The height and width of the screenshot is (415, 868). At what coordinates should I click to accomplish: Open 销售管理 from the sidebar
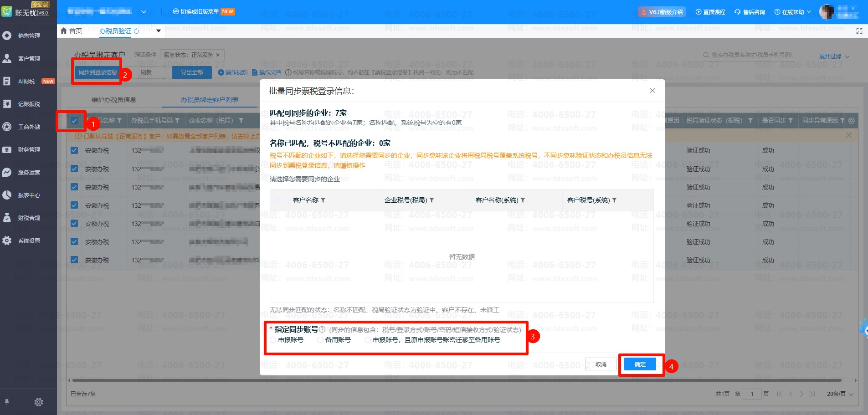coord(28,36)
